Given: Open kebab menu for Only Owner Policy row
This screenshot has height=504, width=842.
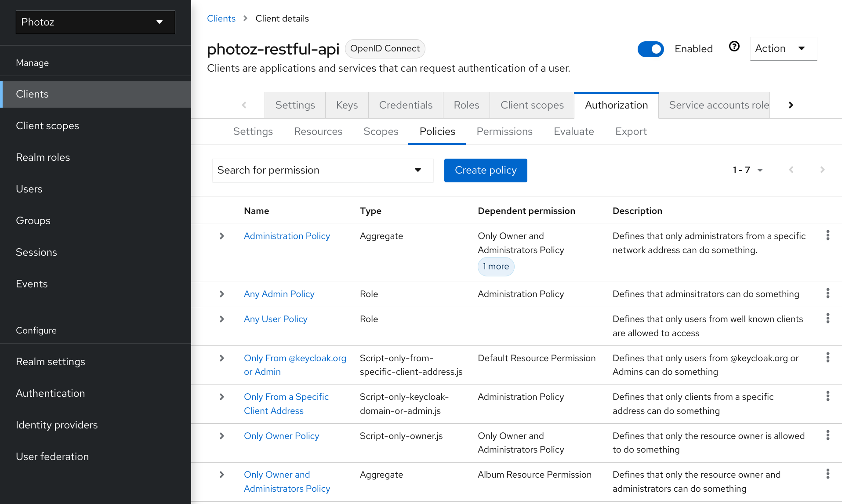Looking at the screenshot, I should 827,435.
